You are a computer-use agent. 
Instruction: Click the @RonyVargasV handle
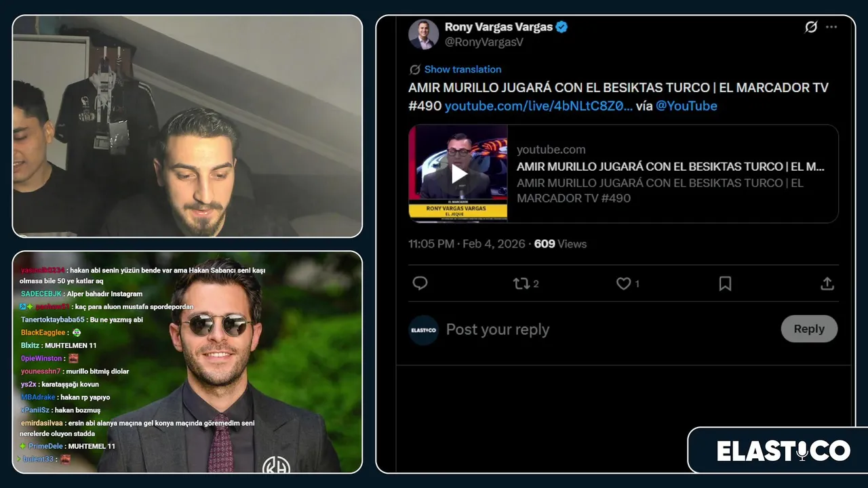(x=484, y=42)
